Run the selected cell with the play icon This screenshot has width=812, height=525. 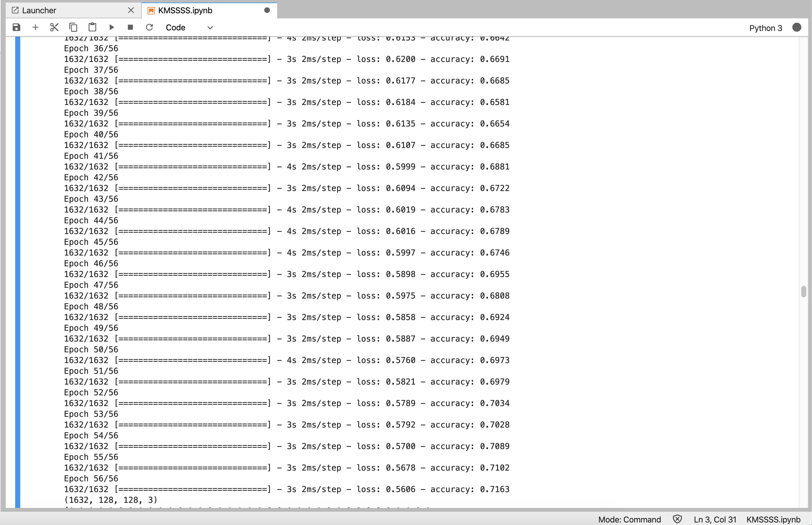pos(111,27)
